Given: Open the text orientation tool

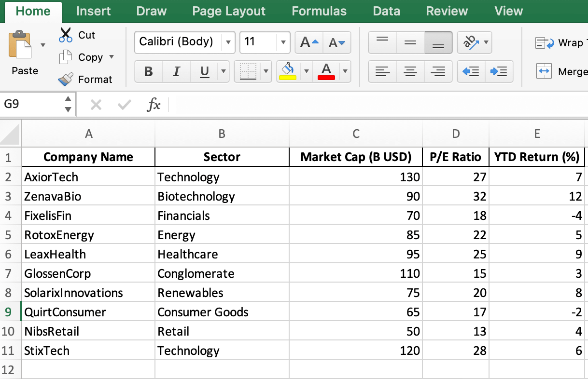Looking at the screenshot, I should 470,42.
